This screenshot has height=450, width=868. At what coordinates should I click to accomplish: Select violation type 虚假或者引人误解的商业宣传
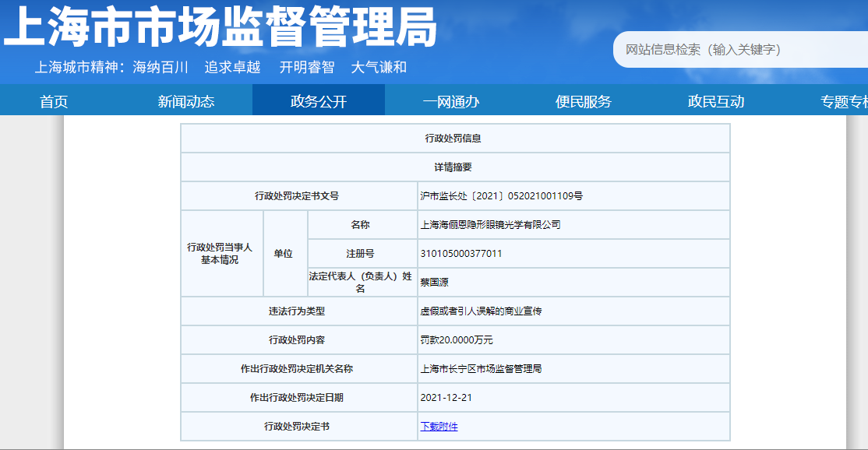[x=481, y=311]
